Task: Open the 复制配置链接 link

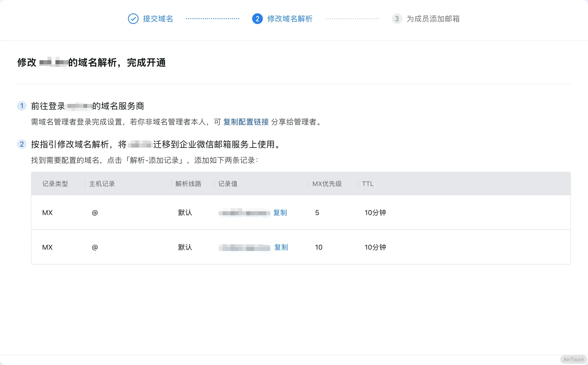Action: click(x=246, y=122)
